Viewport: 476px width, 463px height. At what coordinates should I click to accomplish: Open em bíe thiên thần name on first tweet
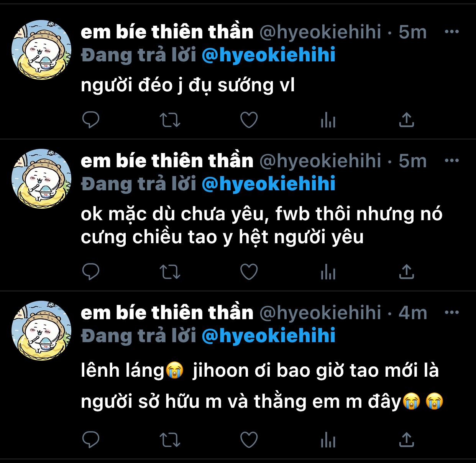pos(167,32)
